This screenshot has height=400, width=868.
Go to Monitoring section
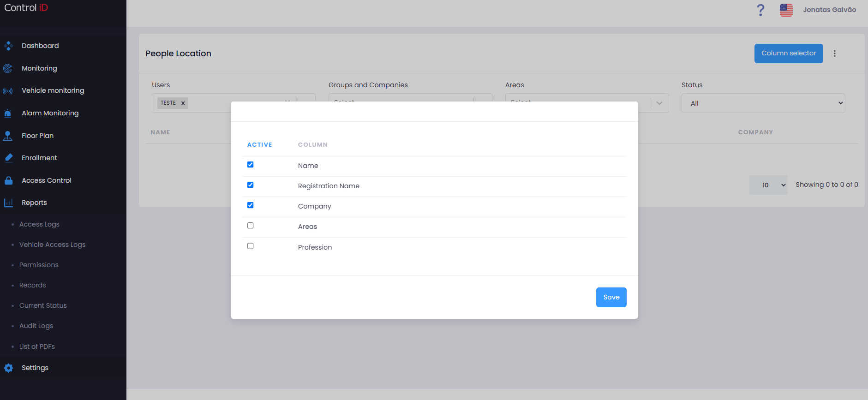click(39, 68)
